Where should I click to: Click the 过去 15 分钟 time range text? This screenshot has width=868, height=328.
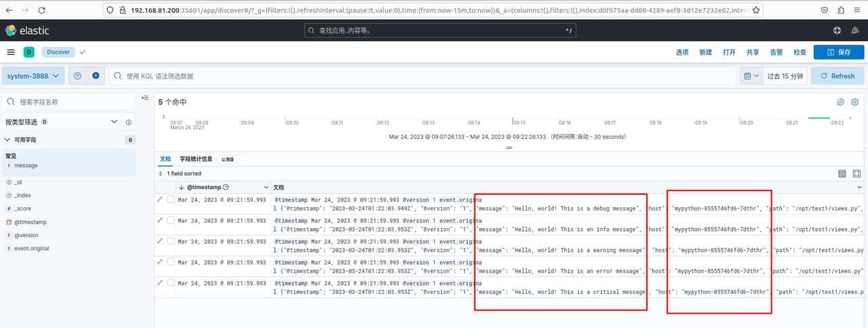[x=785, y=76]
